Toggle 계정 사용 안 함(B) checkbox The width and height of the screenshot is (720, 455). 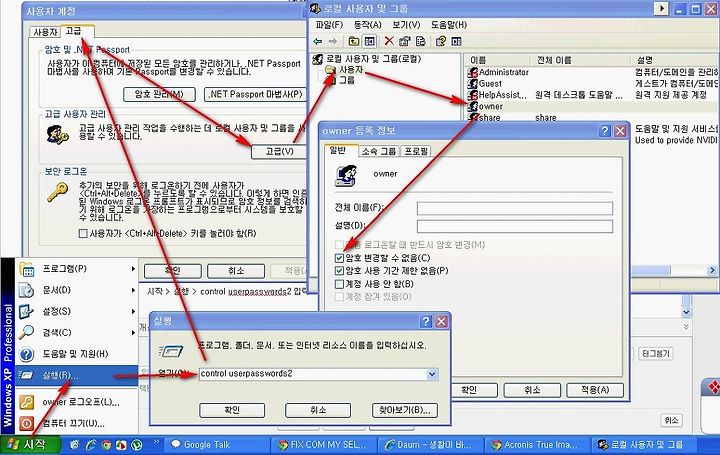[339, 284]
